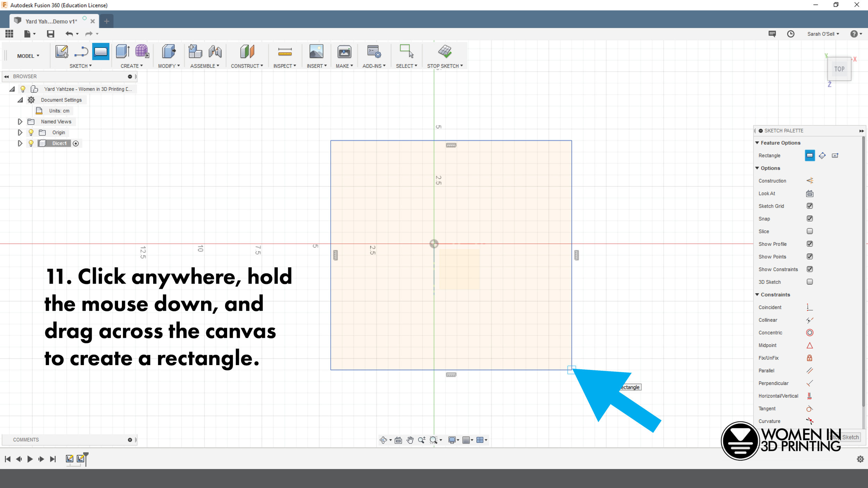Screen dimensions: 868x488
Task: Click the Save icon in the quick access toolbar
Action: [x=51, y=34]
